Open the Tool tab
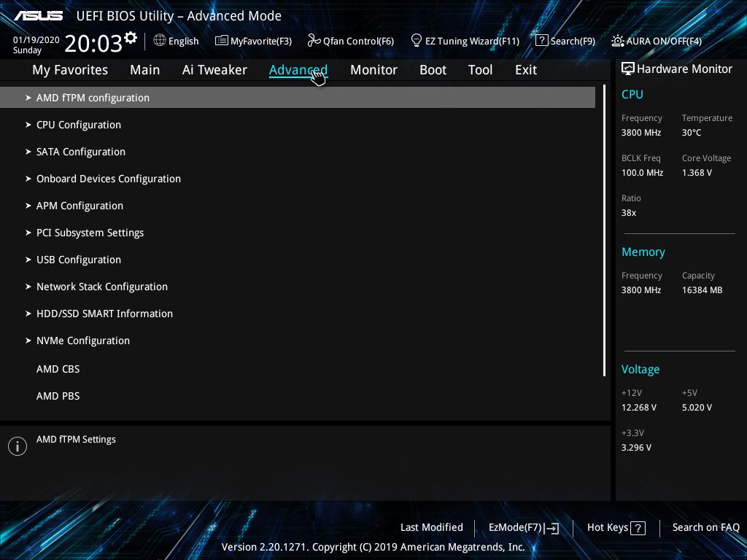The height and width of the screenshot is (560, 747). (x=480, y=70)
